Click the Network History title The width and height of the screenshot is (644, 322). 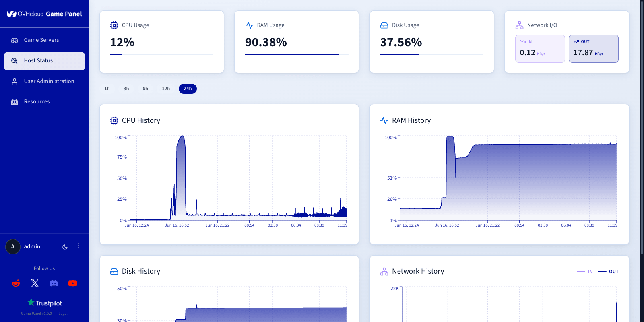pyautogui.click(x=418, y=271)
